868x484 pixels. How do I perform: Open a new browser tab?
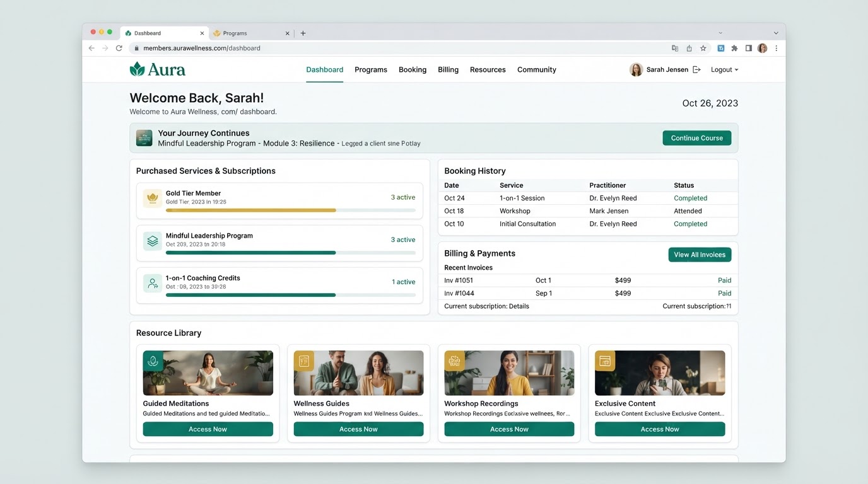click(303, 33)
